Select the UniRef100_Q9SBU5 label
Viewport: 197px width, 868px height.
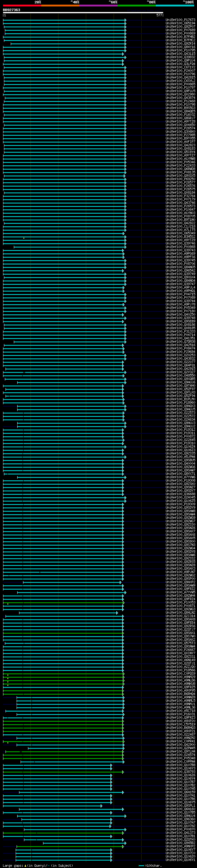coord(180,460)
